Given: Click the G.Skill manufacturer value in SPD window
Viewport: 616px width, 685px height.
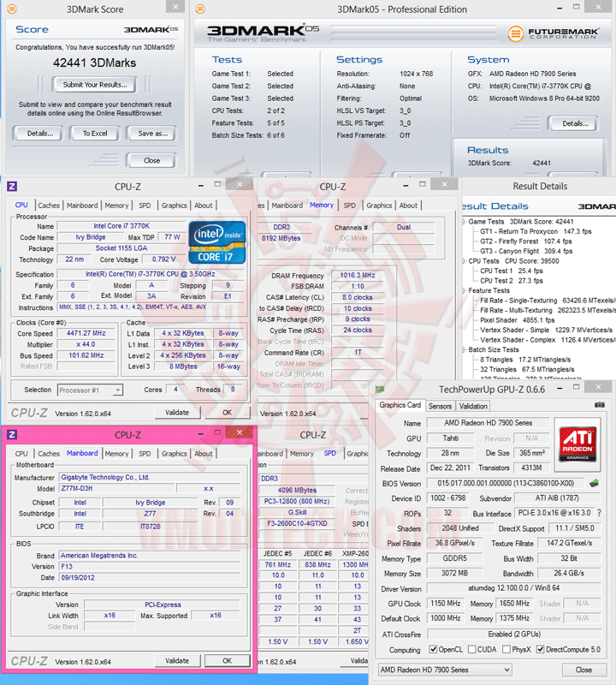Looking at the screenshot, I should click(x=297, y=512).
